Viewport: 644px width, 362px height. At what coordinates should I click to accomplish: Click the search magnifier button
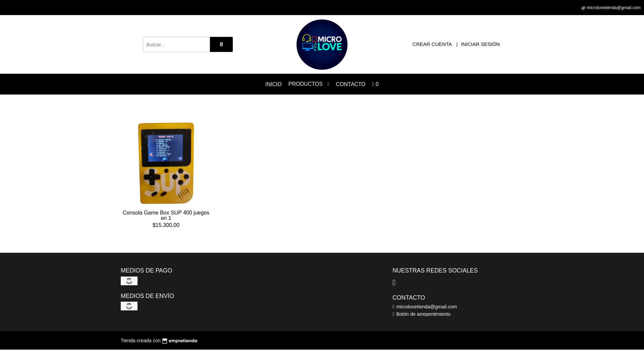point(221,44)
